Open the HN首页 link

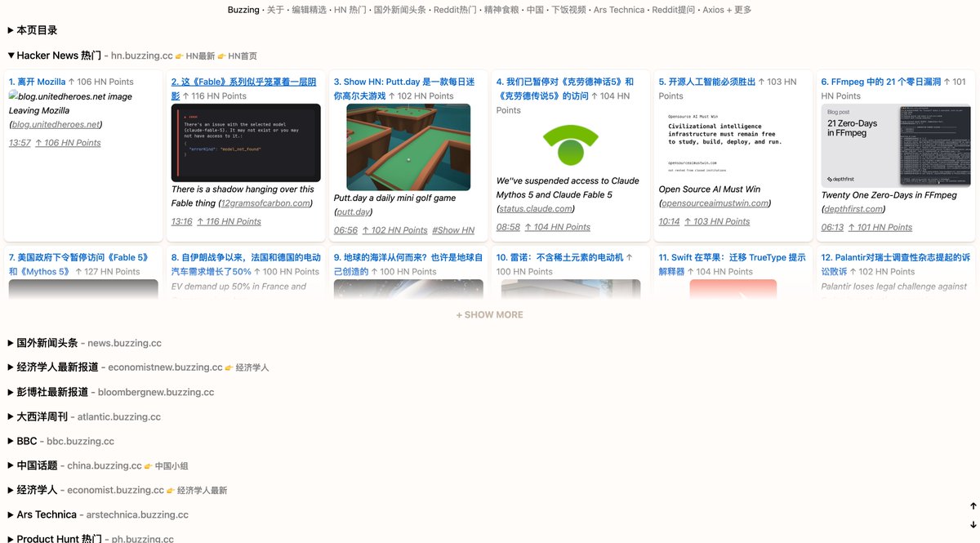click(243, 56)
